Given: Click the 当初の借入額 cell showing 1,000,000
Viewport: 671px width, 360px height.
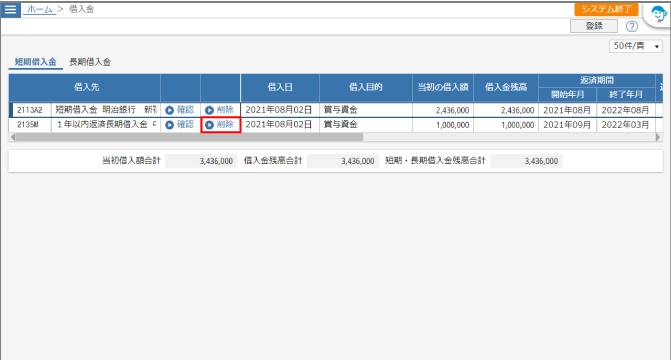Looking at the screenshot, I should pos(443,125).
